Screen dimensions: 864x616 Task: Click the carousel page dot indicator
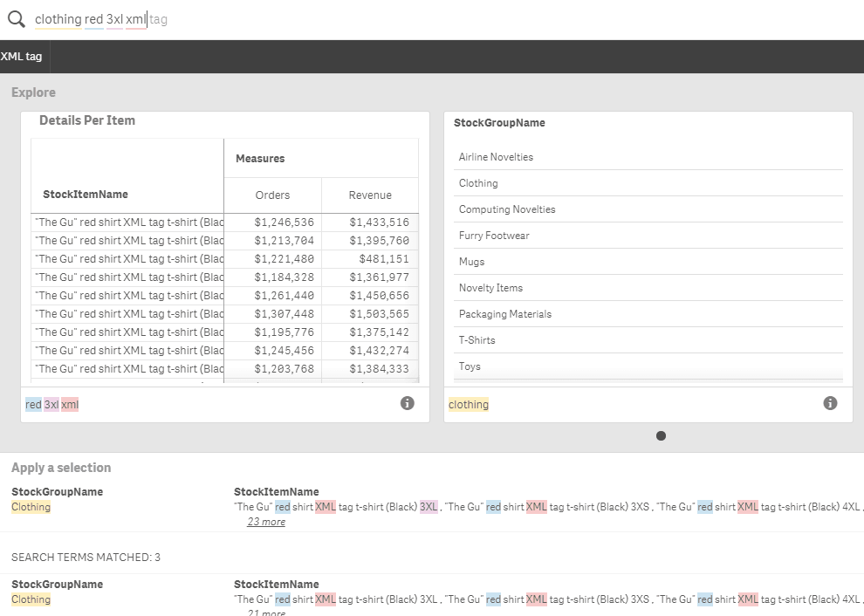662,436
